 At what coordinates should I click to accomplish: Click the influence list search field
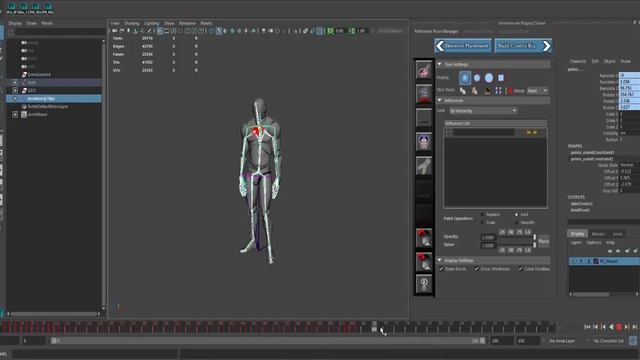pyautogui.click(x=484, y=133)
